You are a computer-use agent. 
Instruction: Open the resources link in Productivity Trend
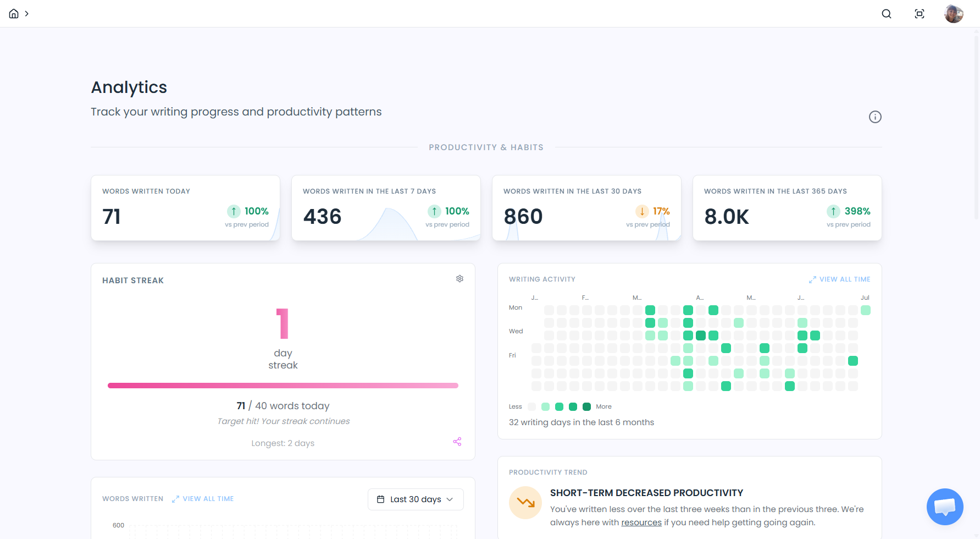click(x=641, y=522)
